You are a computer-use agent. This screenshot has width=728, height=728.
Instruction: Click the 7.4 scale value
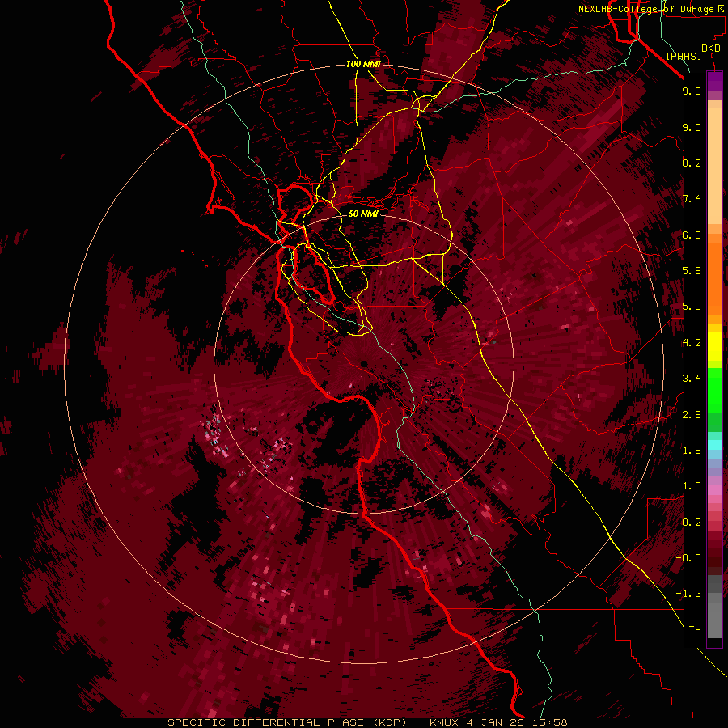click(692, 199)
